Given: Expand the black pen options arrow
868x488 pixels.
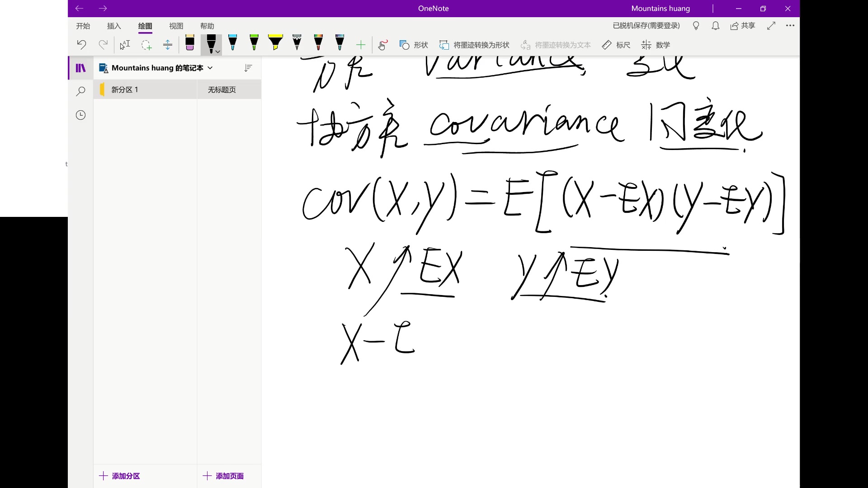Looking at the screenshot, I should click(x=218, y=52).
